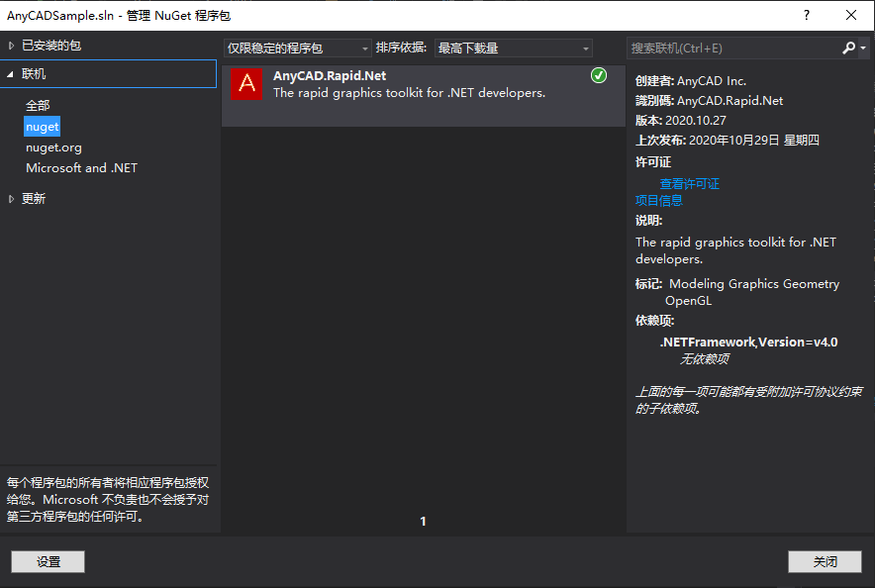Expand the 更新 section

coord(12,199)
